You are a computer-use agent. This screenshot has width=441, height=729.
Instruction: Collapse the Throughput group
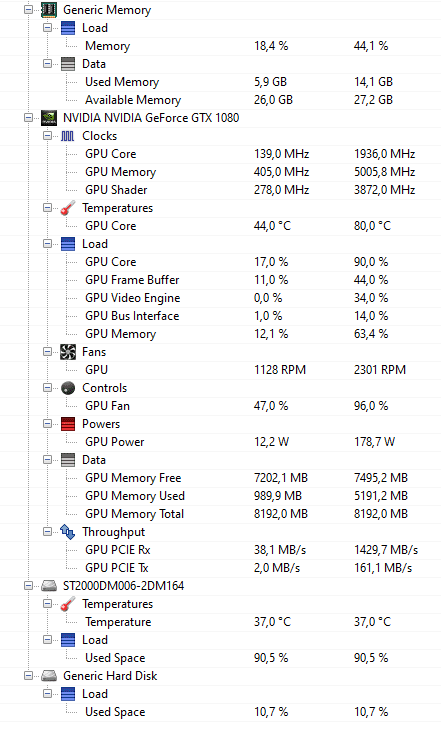[x=47, y=531]
